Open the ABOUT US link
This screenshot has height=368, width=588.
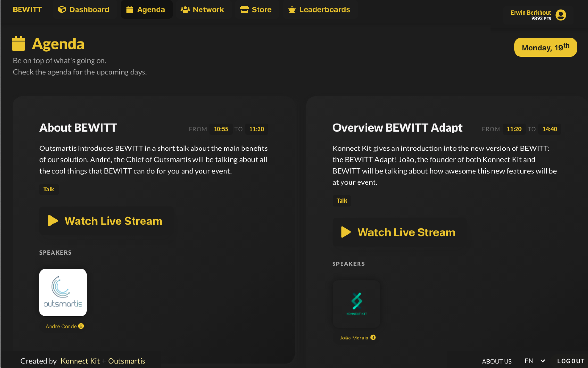pyautogui.click(x=497, y=361)
